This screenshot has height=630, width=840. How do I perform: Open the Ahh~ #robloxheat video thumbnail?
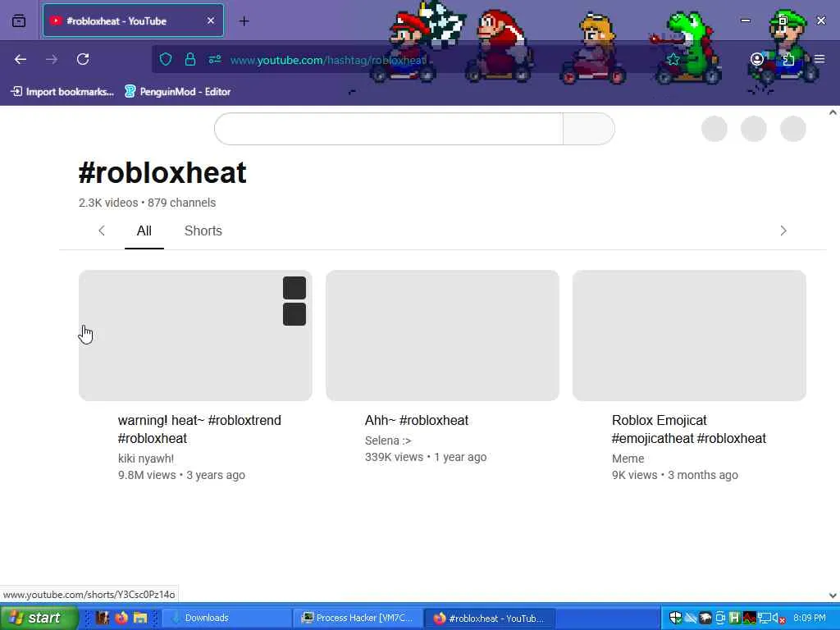click(x=442, y=336)
